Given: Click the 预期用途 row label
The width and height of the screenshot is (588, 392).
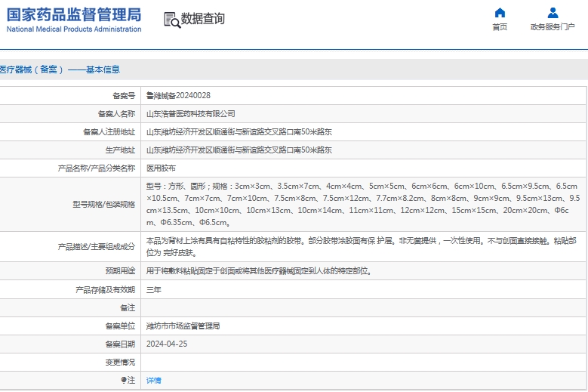Looking at the screenshot, I should (120, 271).
